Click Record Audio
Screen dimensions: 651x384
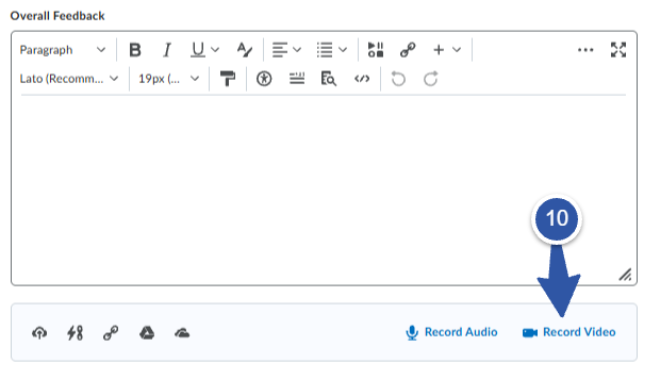tap(451, 332)
